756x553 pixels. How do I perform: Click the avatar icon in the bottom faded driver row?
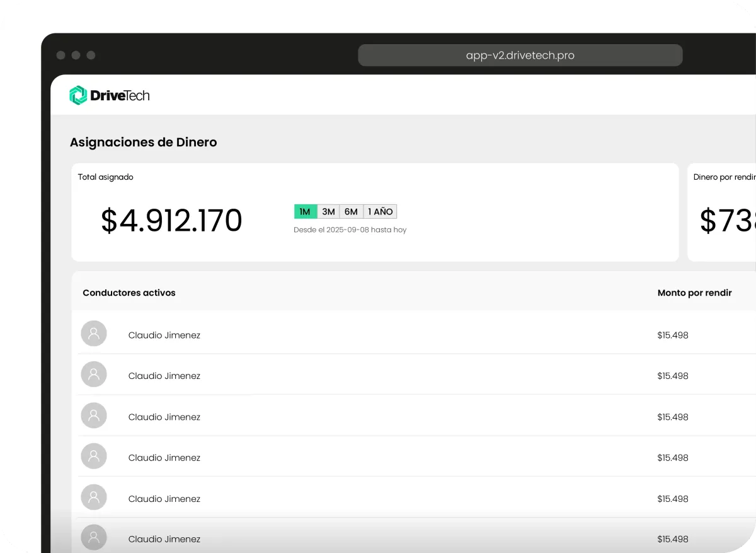coord(94,538)
